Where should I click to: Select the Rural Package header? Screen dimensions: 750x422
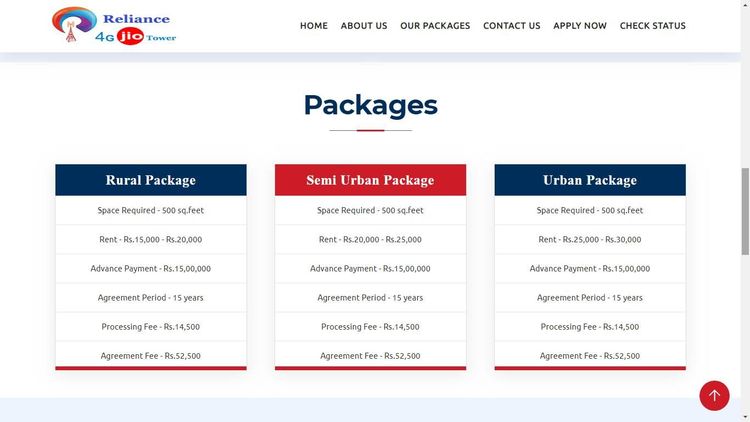(x=150, y=180)
